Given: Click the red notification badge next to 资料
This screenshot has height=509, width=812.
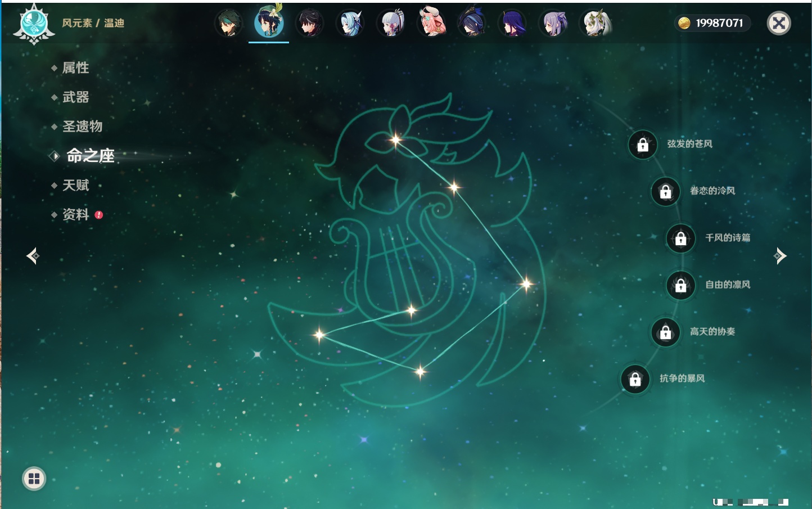Looking at the screenshot, I should click(x=99, y=215).
